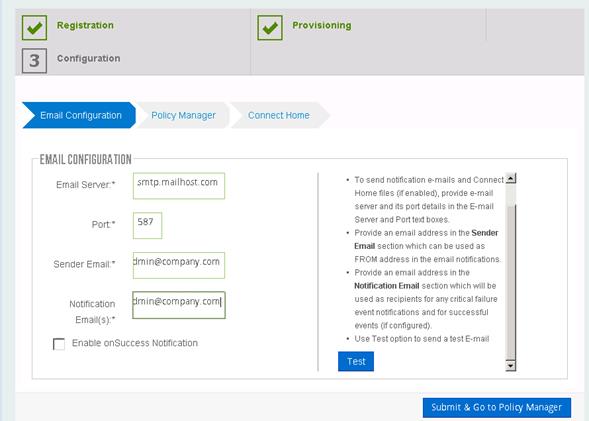The height and width of the screenshot is (421, 589).
Task: Click the Provisioning green checkmark icon
Action: point(270,27)
